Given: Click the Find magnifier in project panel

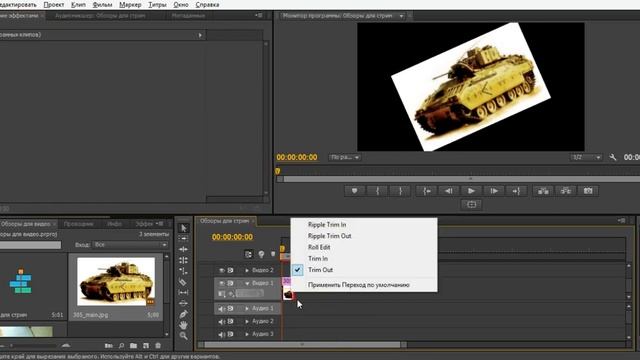Looking at the screenshot, I should [121, 346].
